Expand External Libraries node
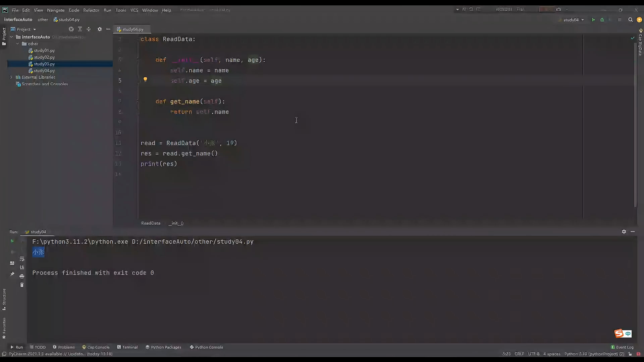The width and height of the screenshot is (644, 362). (x=11, y=77)
